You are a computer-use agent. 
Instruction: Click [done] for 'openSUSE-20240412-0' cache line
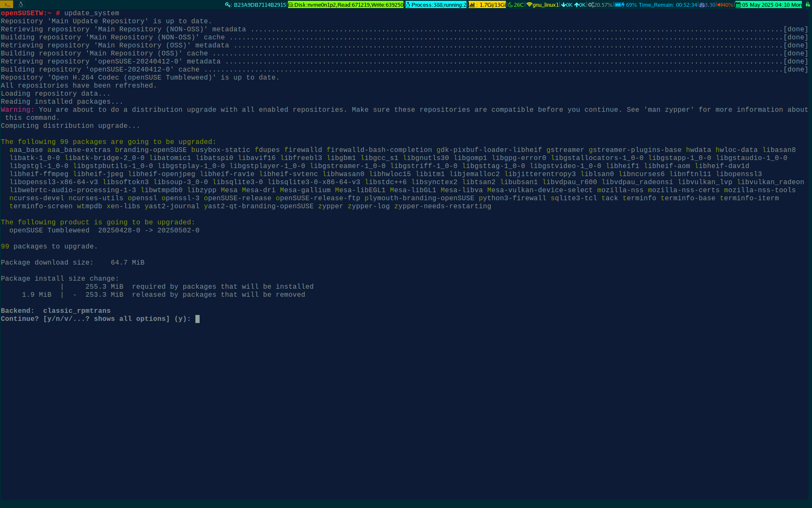(796, 69)
